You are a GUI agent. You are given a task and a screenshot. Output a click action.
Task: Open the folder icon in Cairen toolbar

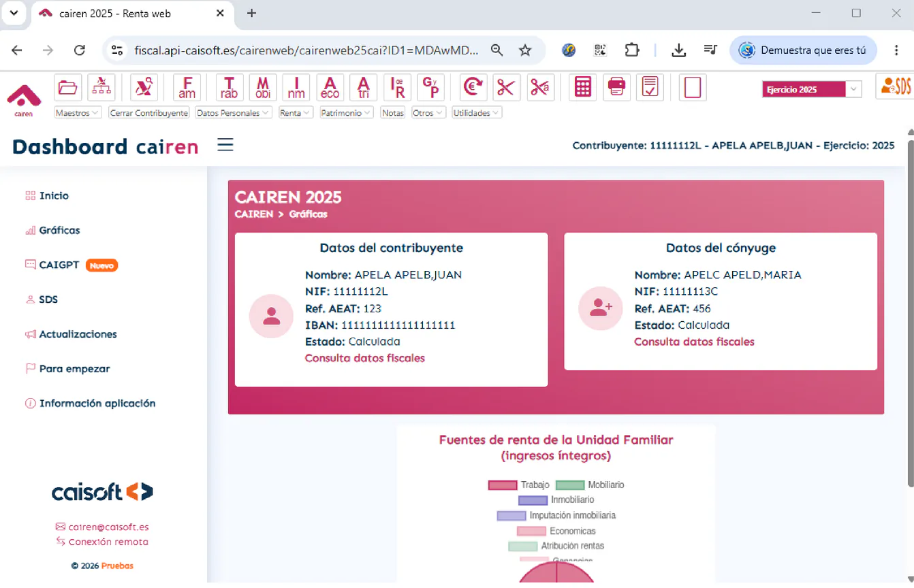(x=67, y=87)
